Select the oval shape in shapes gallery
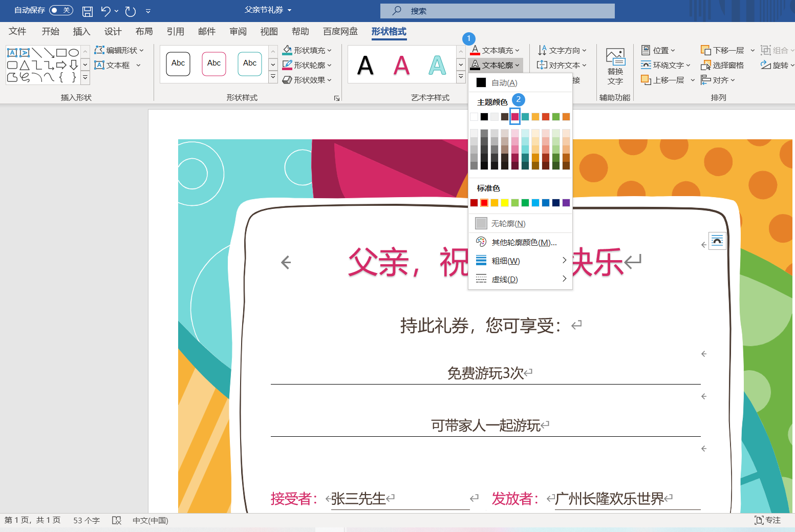This screenshot has height=532, width=795. tap(74, 52)
